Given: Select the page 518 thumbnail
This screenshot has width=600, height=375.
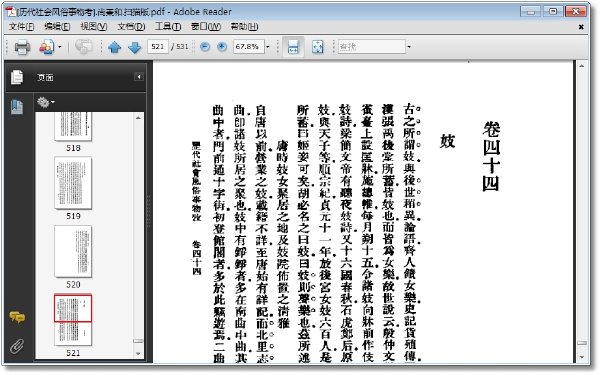Looking at the screenshot, I should [x=73, y=127].
